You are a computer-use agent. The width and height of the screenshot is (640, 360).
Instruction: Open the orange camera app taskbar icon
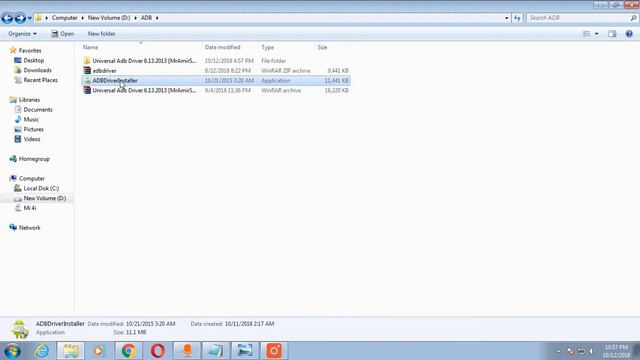[274, 351]
